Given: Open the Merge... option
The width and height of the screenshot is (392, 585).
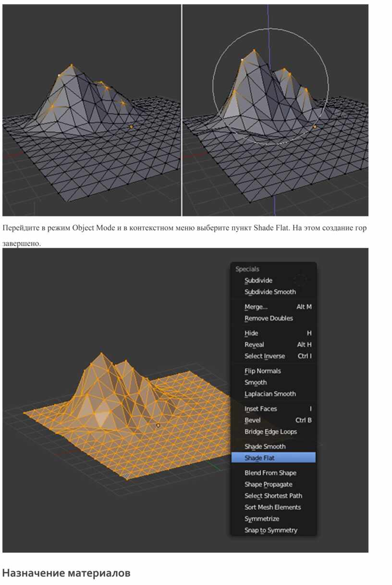Looking at the screenshot, I should pos(273,307).
